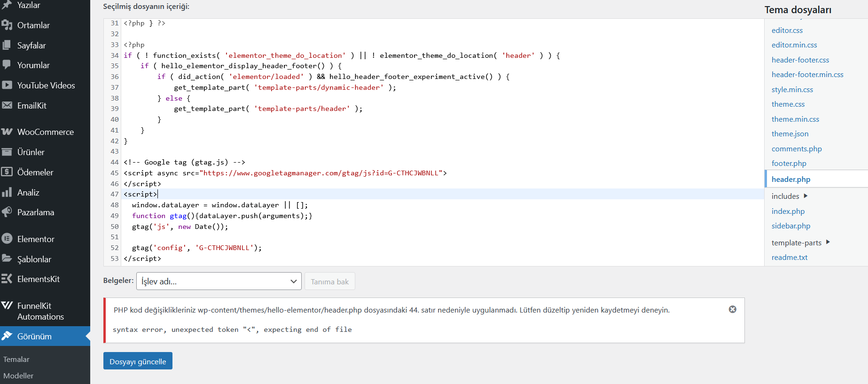868x384 pixels.
Task: Open style.min.css theme file
Action: [792, 89]
